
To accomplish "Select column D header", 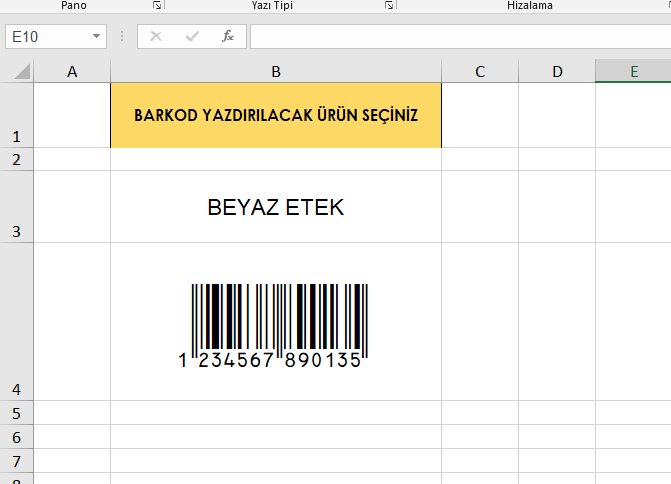I will click(557, 71).
